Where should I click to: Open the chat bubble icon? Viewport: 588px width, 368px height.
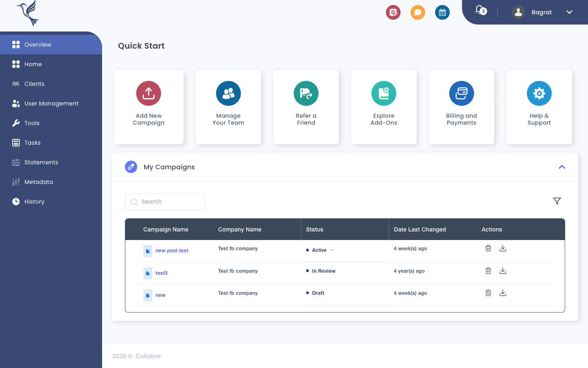coord(417,12)
